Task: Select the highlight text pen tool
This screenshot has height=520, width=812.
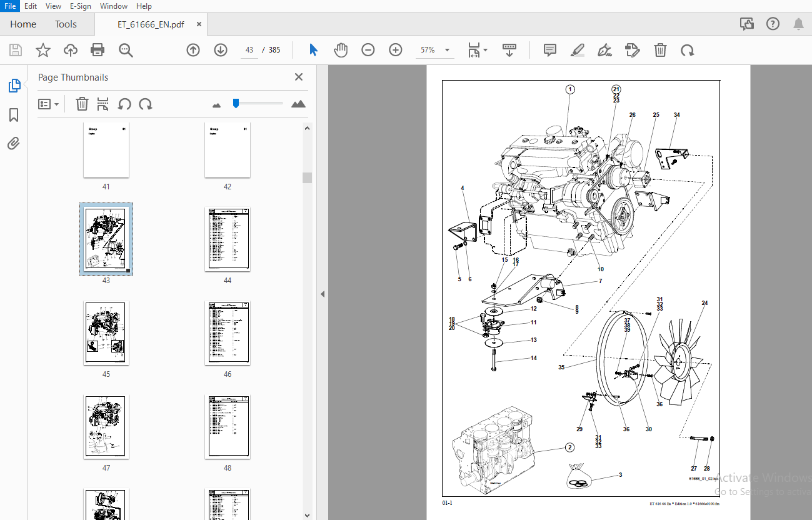Action: pyautogui.click(x=578, y=50)
